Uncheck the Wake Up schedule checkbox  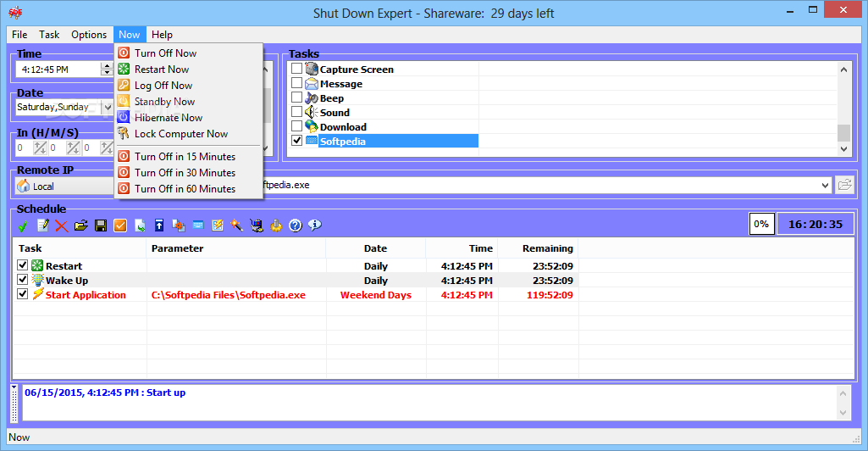tap(22, 279)
